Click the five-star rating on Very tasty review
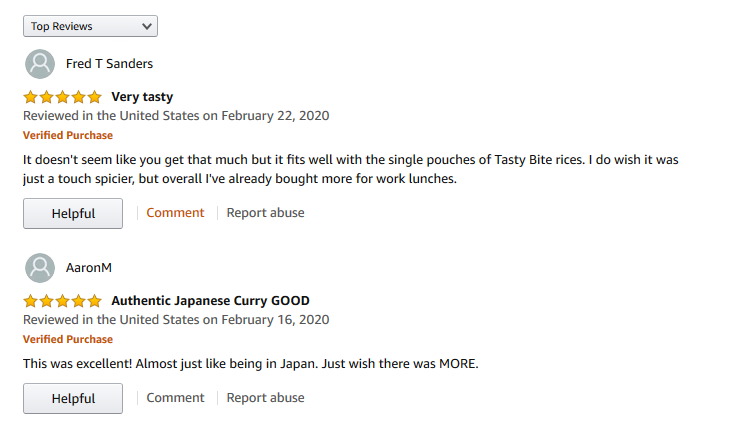 [63, 97]
